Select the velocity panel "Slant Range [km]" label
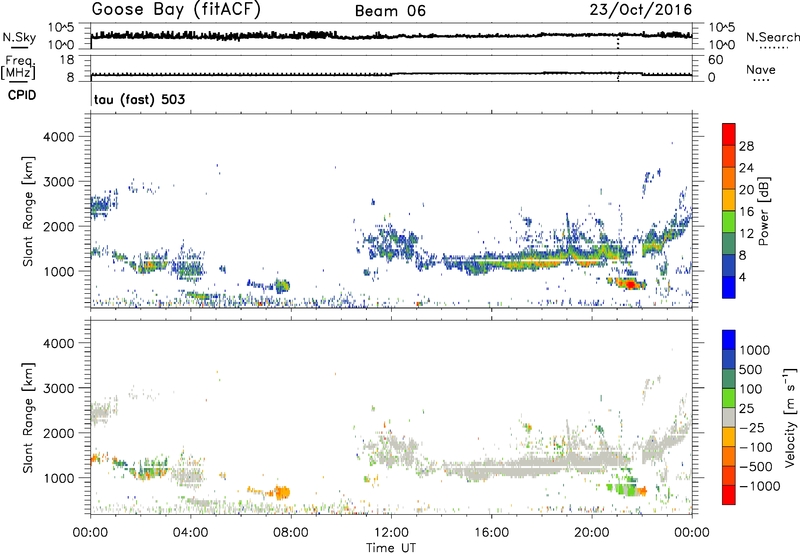The image size is (800, 554). pyautogui.click(x=28, y=418)
